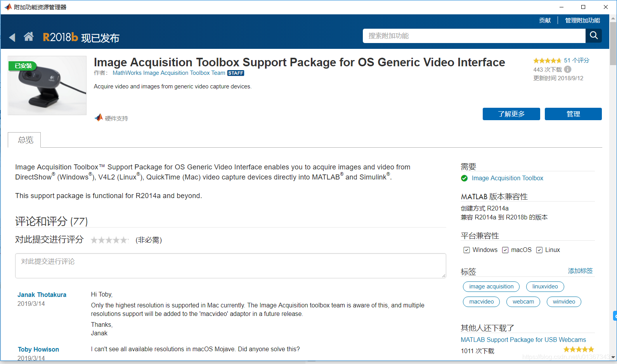Open Toby Howison's profile
The width and height of the screenshot is (617, 364).
tap(38, 349)
